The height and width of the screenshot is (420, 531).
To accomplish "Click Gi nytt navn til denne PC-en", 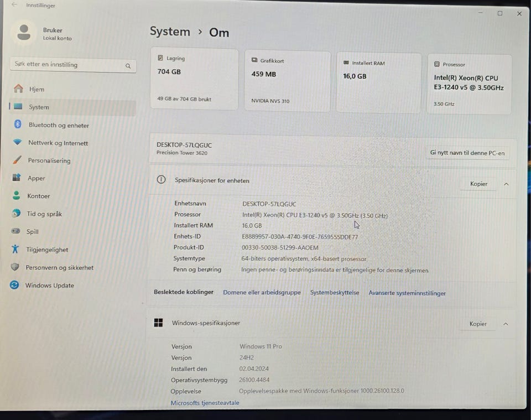I will point(467,153).
